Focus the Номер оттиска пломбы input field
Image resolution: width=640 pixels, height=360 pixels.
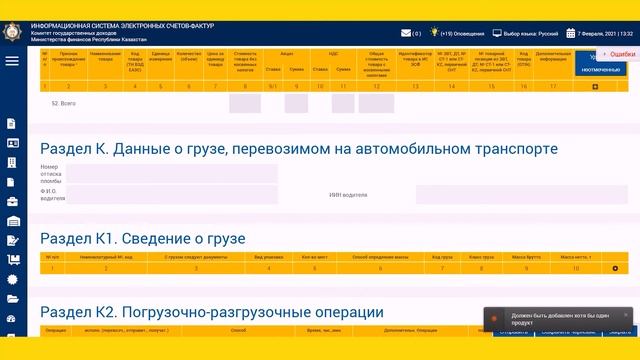click(x=172, y=174)
